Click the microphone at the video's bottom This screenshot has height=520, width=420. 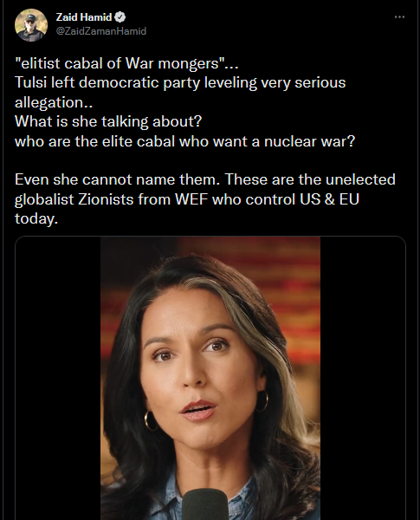tap(205, 504)
